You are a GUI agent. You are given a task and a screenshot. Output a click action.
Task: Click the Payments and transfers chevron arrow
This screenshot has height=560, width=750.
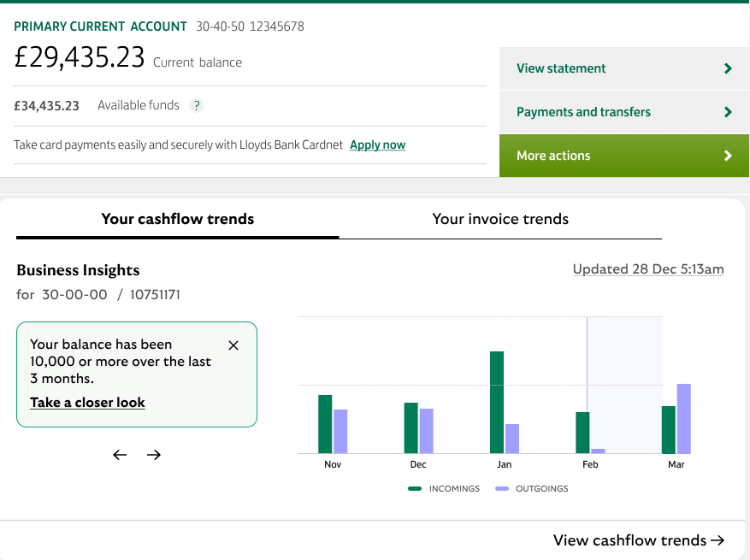click(728, 112)
